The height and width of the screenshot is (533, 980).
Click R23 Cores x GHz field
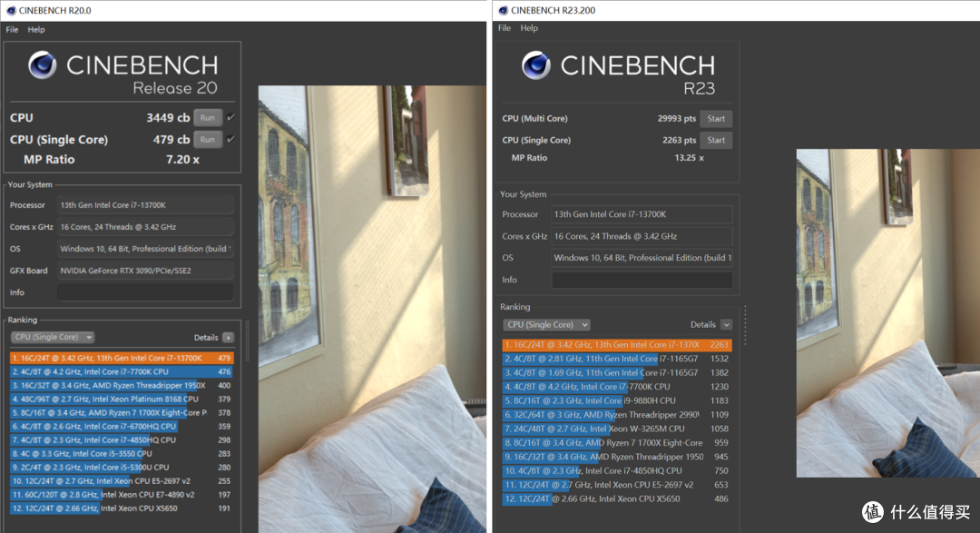[642, 236]
